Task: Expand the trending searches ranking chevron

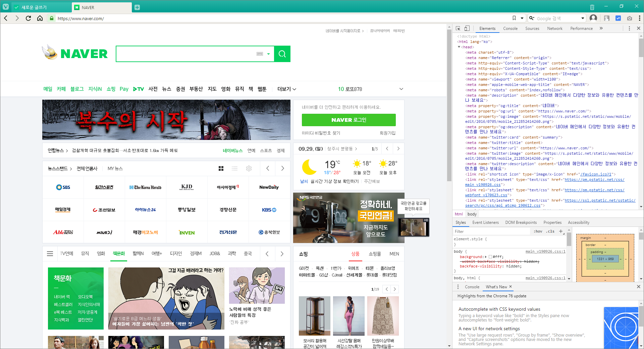Action: tap(401, 89)
